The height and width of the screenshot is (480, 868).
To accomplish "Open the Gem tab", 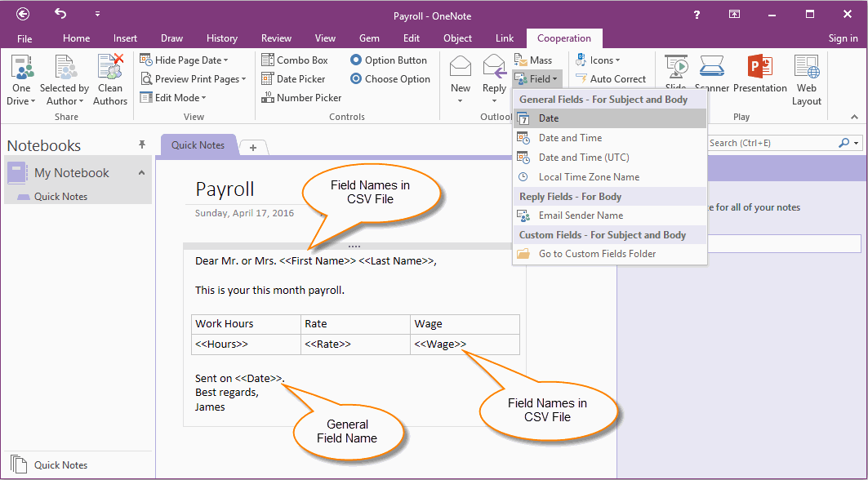I will (x=369, y=38).
